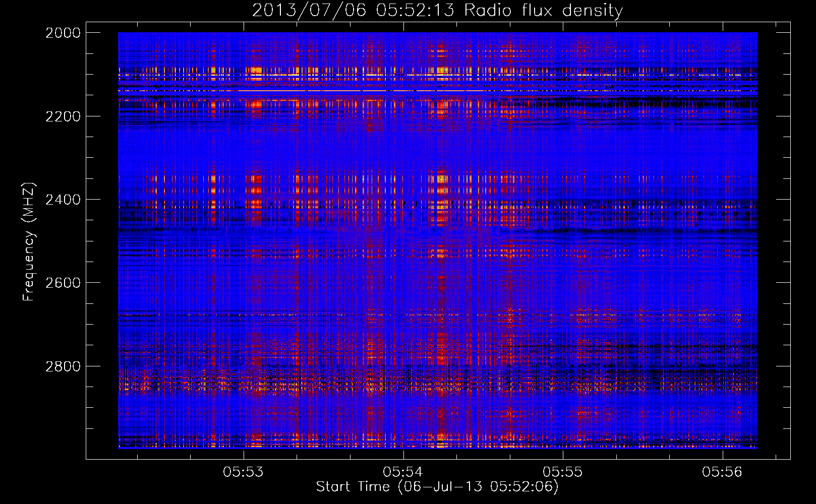The width and height of the screenshot is (816, 504).
Task: Click the 2600 frequency tick label
Action: (63, 283)
